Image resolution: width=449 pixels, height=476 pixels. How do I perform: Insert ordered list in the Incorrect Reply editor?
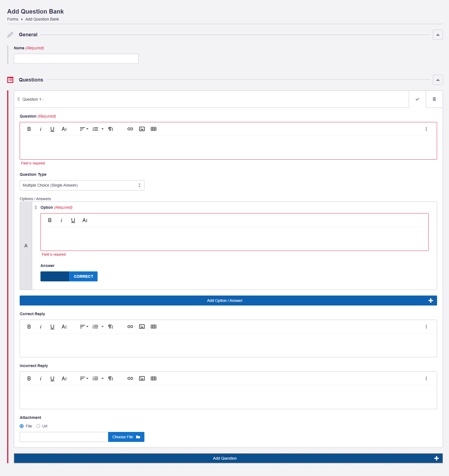coord(95,378)
